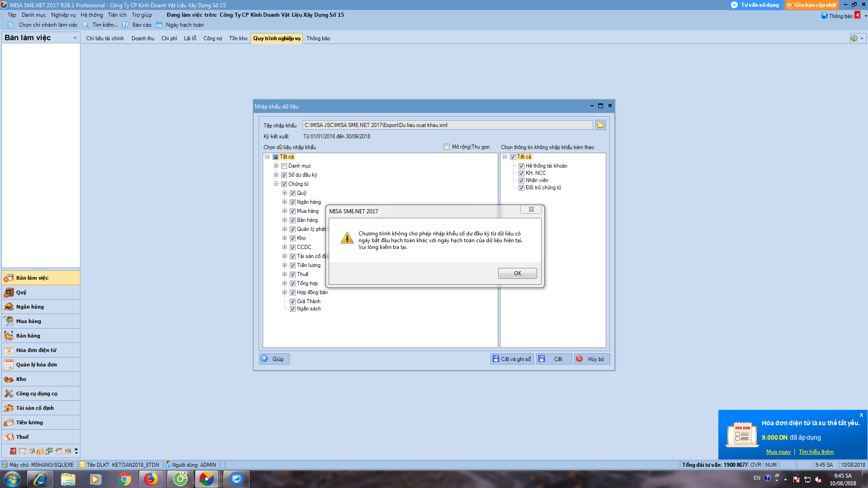Close the Hóa đơn điện tử ad popup
Screen dimensions: 868x488
[861, 415]
